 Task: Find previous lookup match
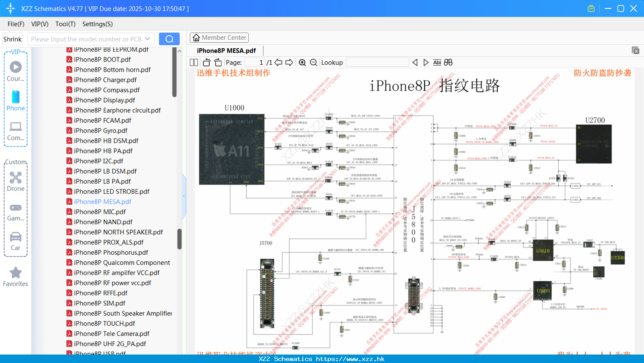(x=415, y=62)
